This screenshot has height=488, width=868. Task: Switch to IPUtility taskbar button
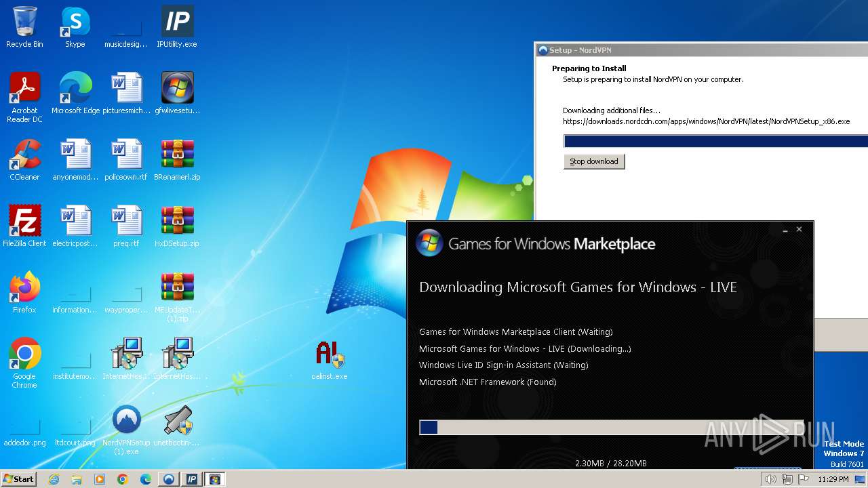point(192,479)
